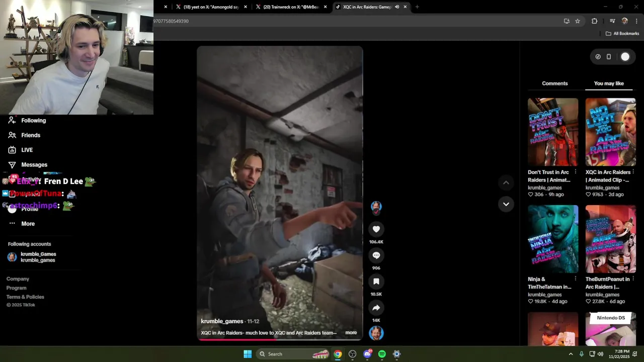Open profile white avatar circle top right

(625, 57)
